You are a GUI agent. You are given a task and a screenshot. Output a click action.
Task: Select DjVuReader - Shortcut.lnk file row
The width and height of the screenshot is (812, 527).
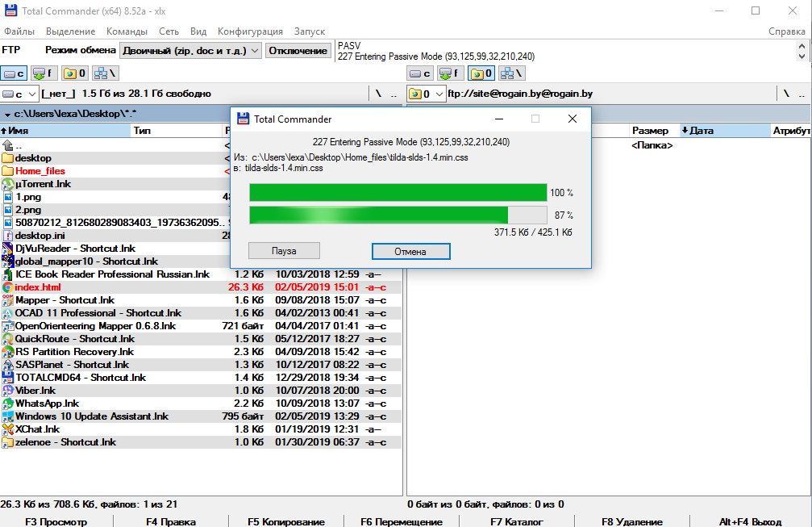(115, 249)
